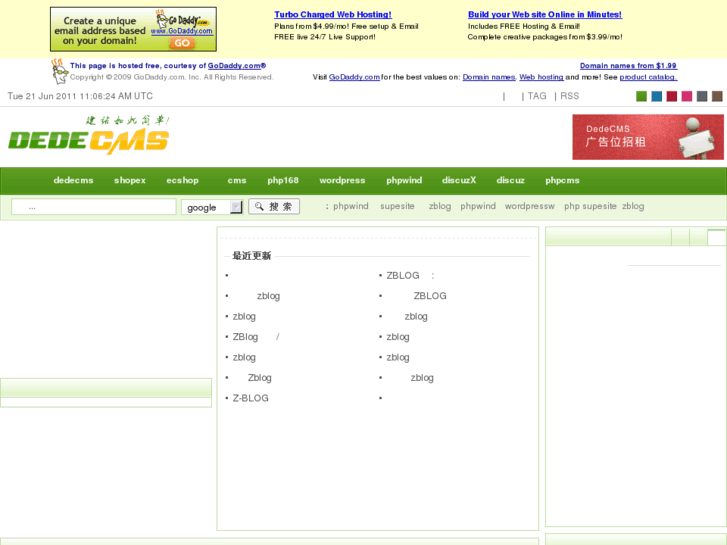Image resolution: width=727 pixels, height=545 pixels.
Task: Open the ZBlog / article link
Action: click(256, 337)
